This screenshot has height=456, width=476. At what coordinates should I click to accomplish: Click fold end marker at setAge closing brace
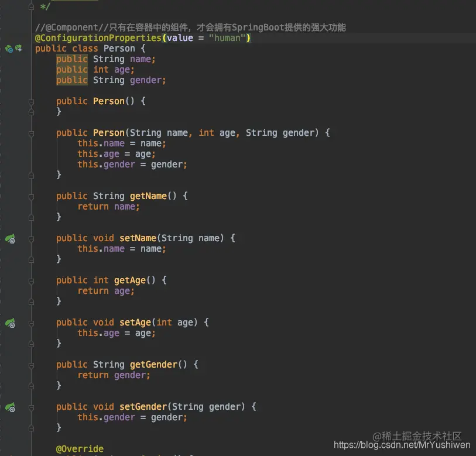coord(31,344)
